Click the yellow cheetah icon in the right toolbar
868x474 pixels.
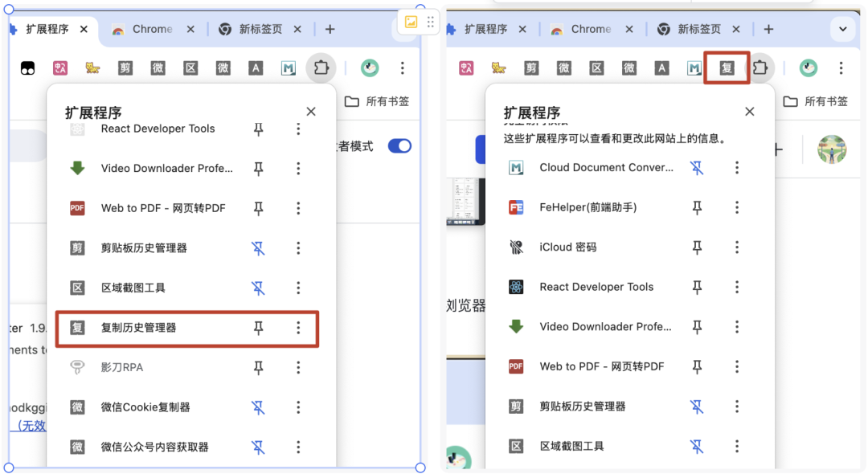click(x=498, y=68)
